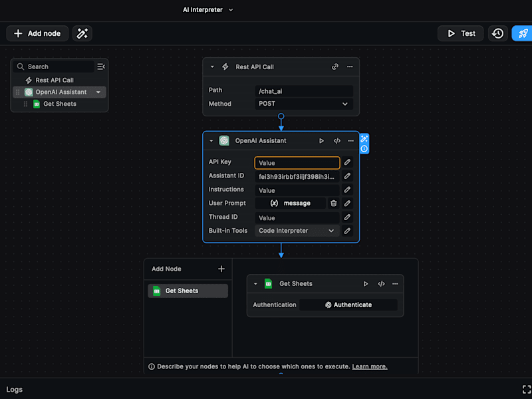Edit Assistant ID with pencil icon
The image size is (532, 399).
(x=347, y=176)
